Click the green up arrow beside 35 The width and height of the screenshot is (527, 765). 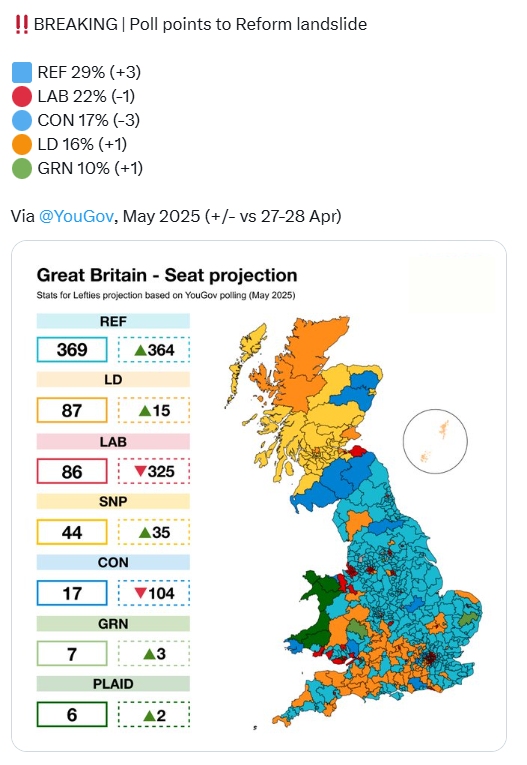click(x=145, y=532)
